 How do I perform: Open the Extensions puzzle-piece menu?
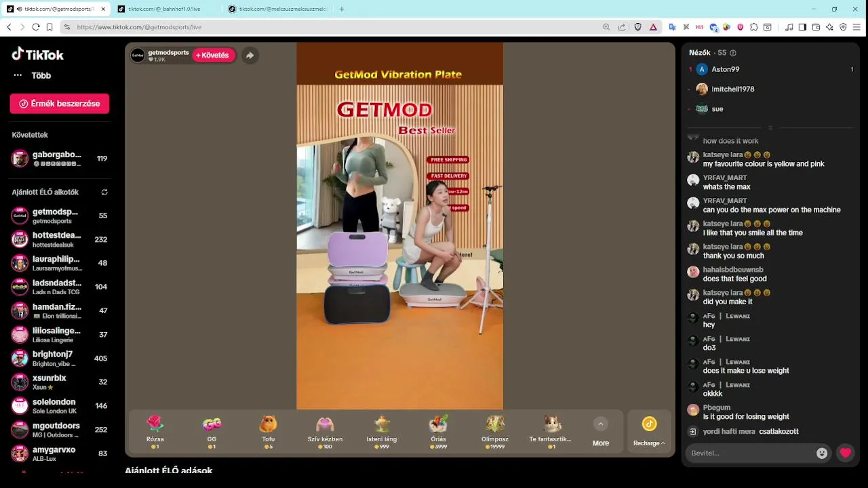click(x=754, y=27)
